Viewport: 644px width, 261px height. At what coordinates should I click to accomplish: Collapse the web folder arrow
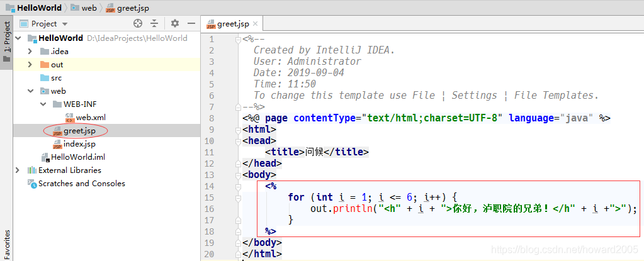tap(30, 91)
